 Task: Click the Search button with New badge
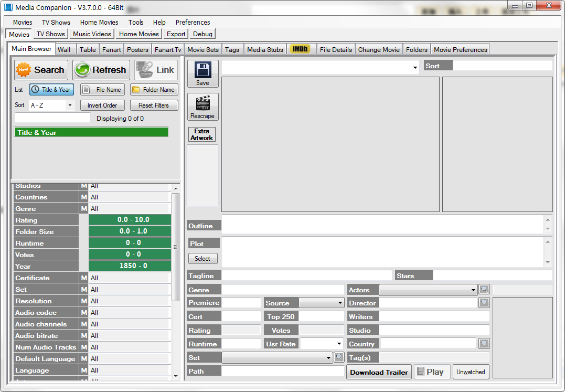[x=40, y=70]
